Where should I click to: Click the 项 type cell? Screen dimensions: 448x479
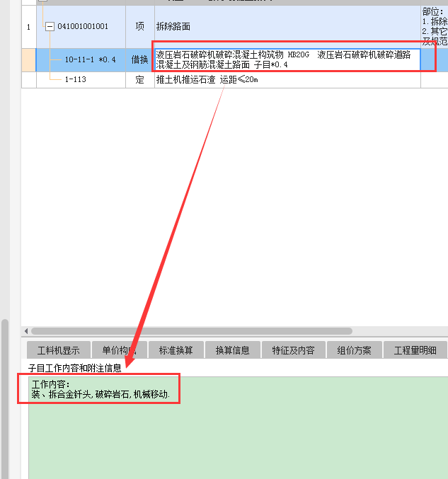coord(140,27)
